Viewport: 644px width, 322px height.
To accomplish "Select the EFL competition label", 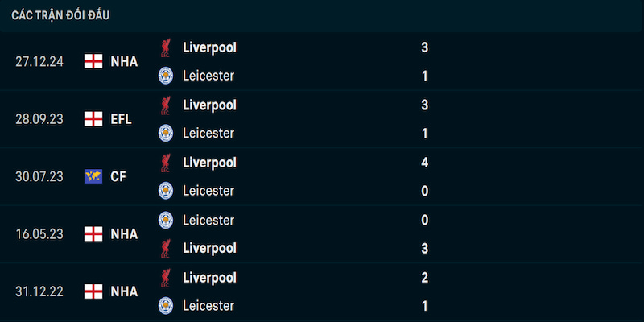I will tap(122, 119).
